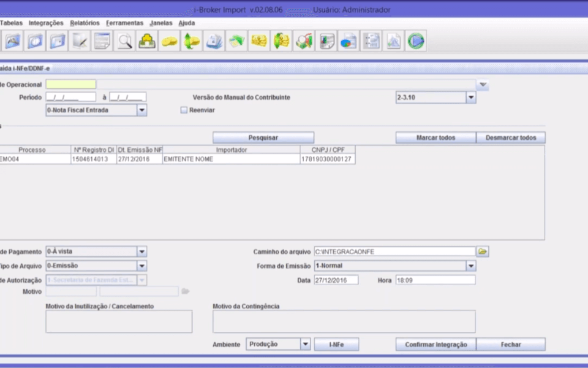Open the Ambiente Produção dropdown
This screenshot has height=368, width=588.
[x=305, y=344]
